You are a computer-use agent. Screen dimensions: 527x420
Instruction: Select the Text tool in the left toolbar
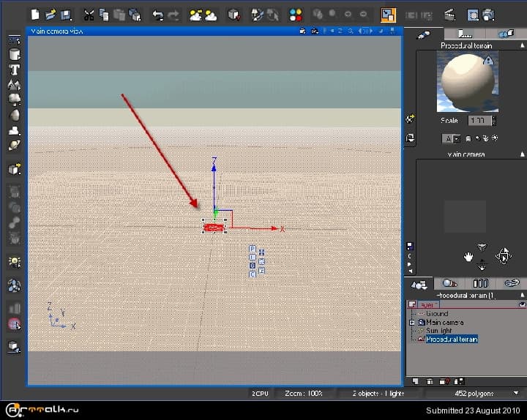click(14, 70)
